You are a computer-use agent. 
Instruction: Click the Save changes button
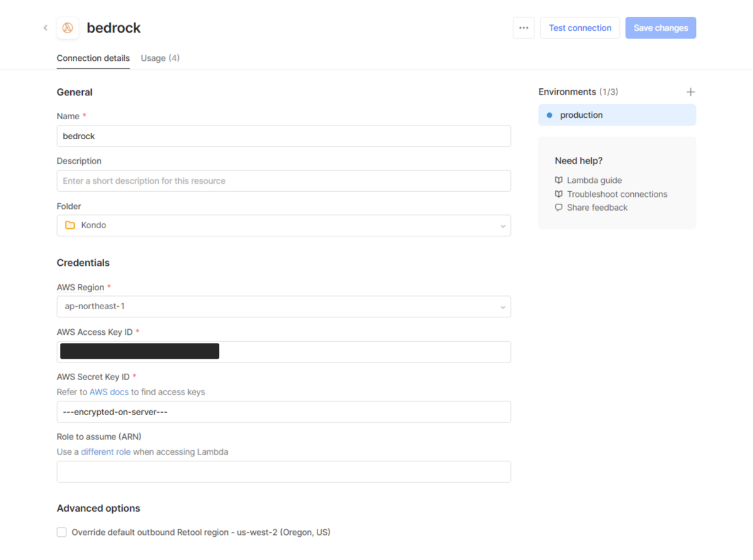[x=661, y=28]
